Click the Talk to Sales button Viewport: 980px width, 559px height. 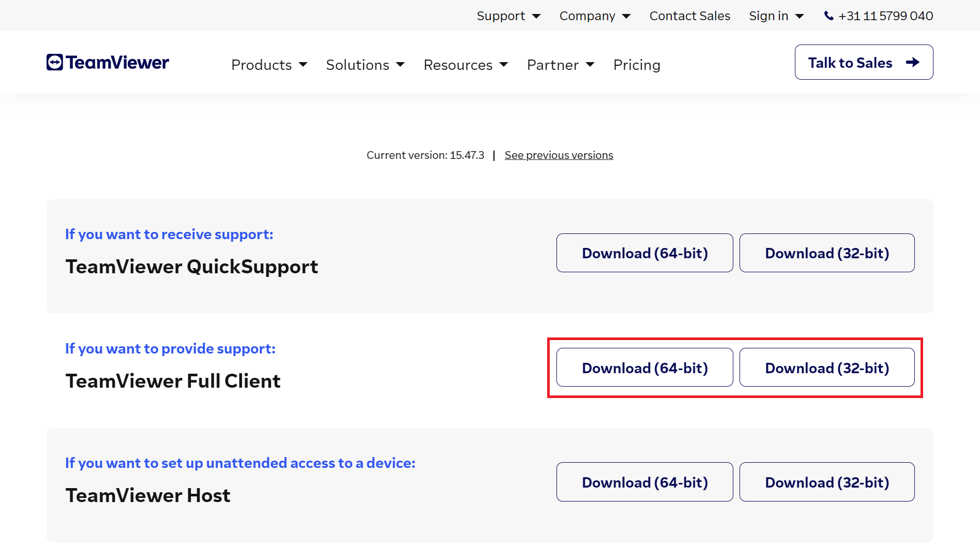pos(864,62)
